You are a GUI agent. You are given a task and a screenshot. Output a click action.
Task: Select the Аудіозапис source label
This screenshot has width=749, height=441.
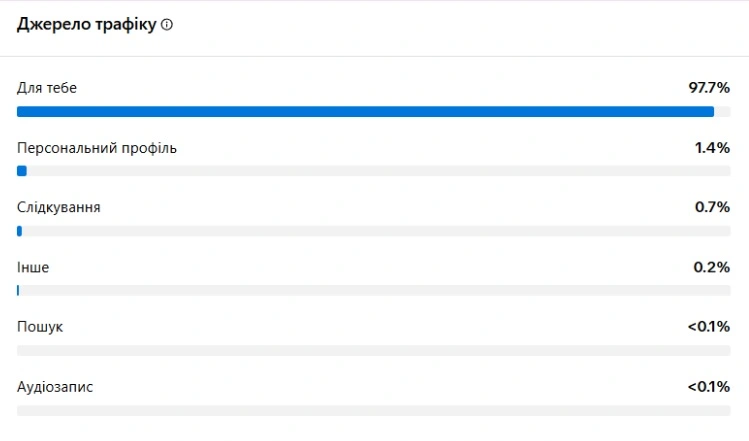(55, 386)
